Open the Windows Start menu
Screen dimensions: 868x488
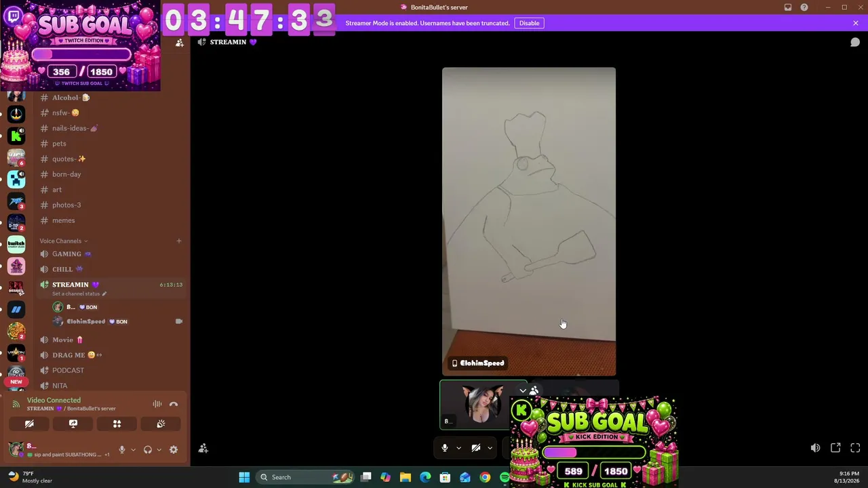click(244, 477)
